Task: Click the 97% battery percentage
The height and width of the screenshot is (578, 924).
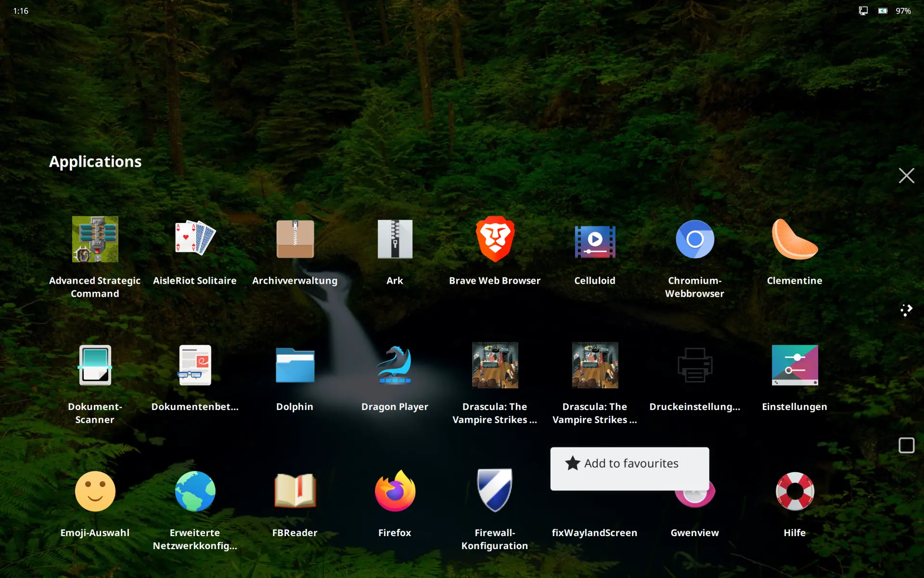Action: (x=903, y=11)
